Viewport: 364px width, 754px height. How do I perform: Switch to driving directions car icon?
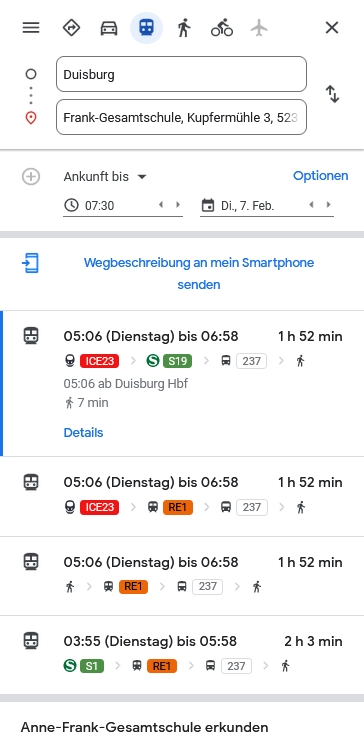[x=109, y=28]
